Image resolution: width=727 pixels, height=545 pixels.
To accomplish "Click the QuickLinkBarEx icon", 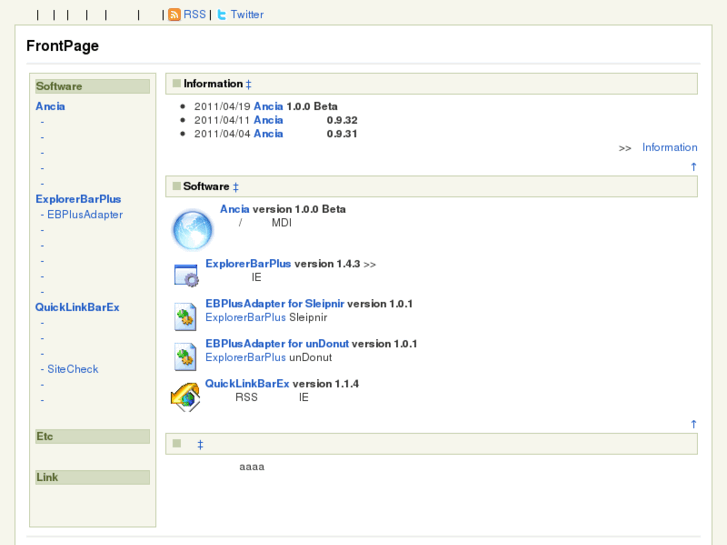I will [x=185, y=397].
